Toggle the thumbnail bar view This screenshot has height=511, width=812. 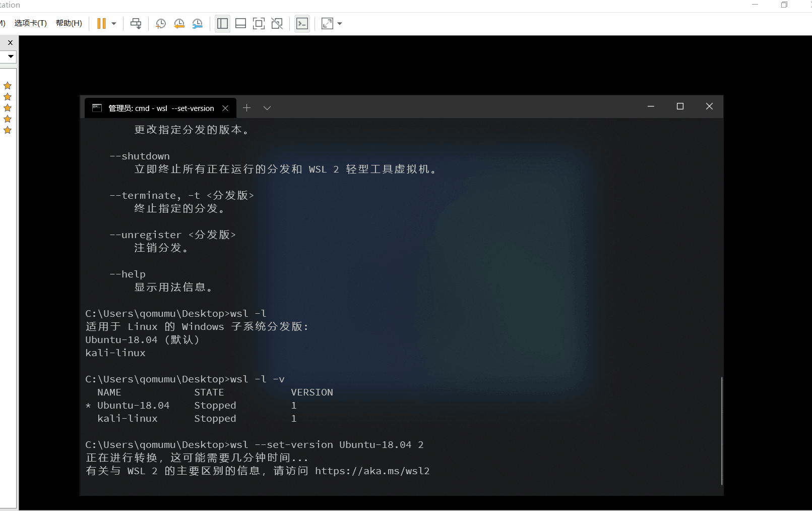pos(240,23)
